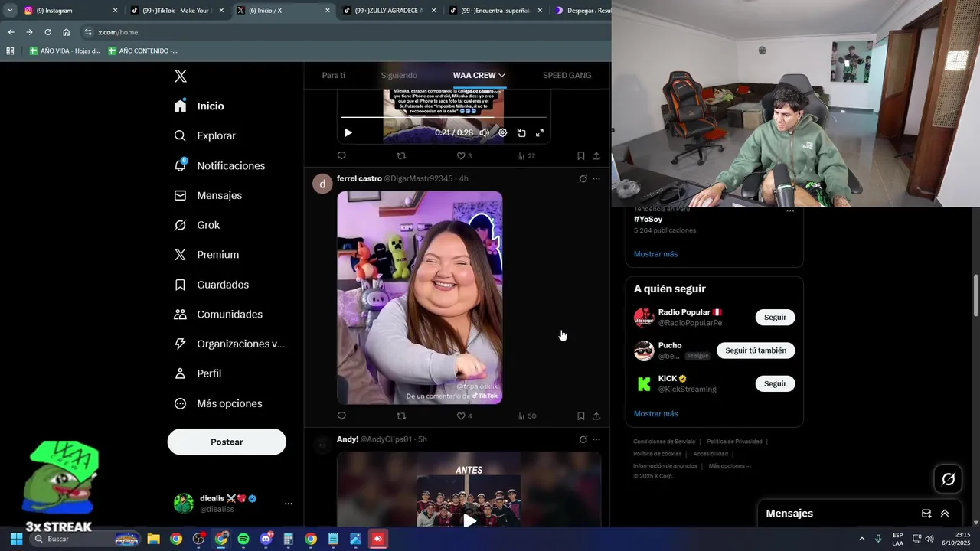This screenshot has width=980, height=551.
Task: View stats of post with 27 views
Action: (x=526, y=155)
